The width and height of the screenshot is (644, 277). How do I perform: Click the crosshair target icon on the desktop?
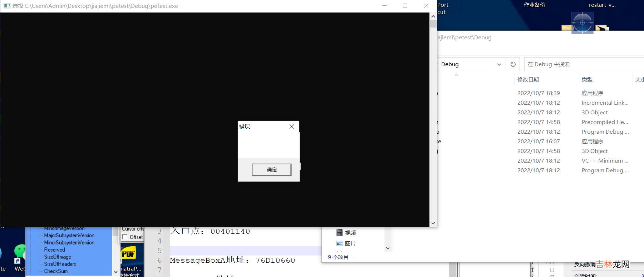(x=582, y=23)
